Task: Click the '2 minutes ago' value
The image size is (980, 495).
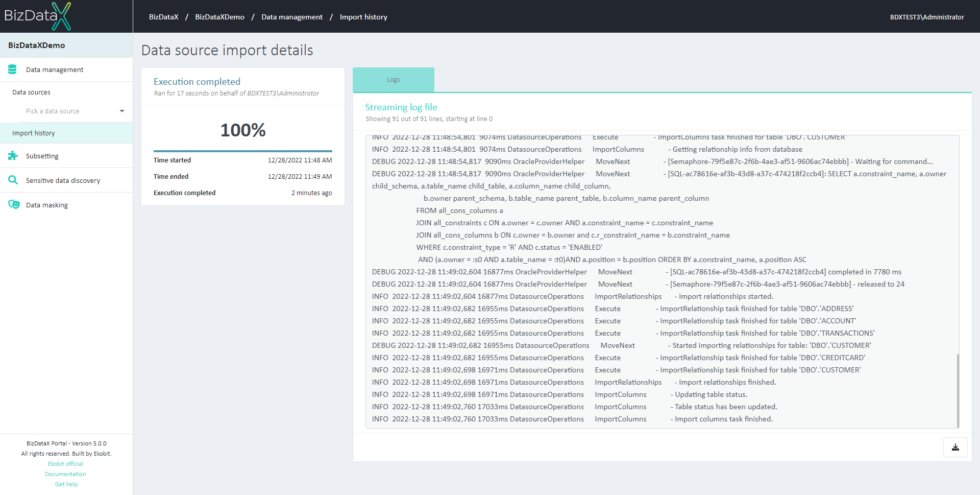Action: pyautogui.click(x=311, y=193)
